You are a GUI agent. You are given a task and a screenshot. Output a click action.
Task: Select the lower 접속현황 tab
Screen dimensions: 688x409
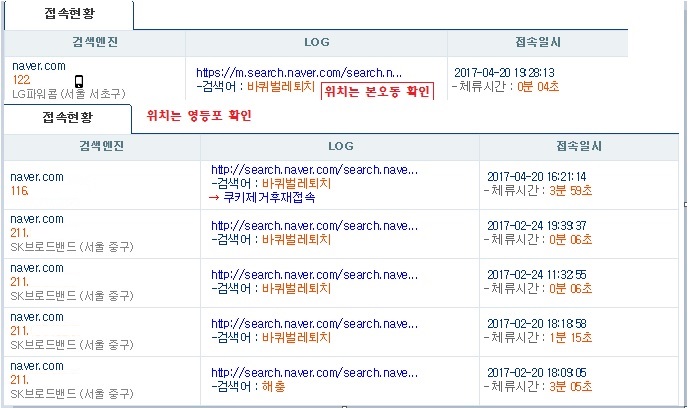coord(68,118)
